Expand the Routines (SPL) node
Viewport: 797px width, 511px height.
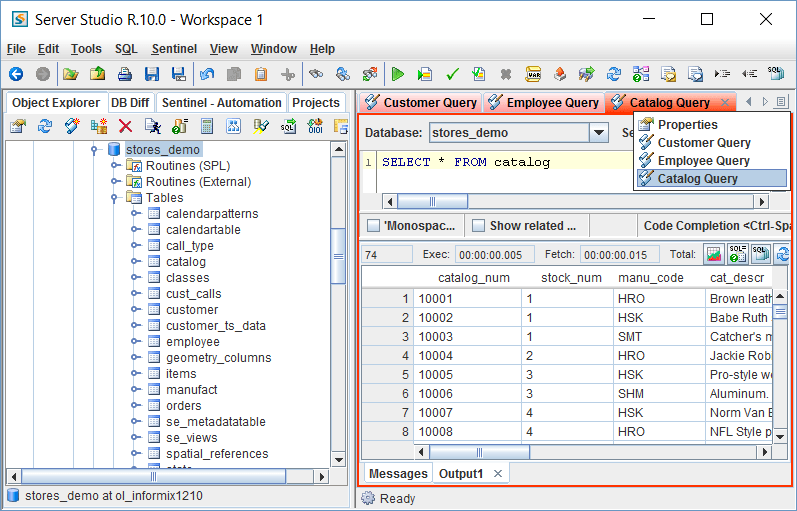click(x=116, y=166)
